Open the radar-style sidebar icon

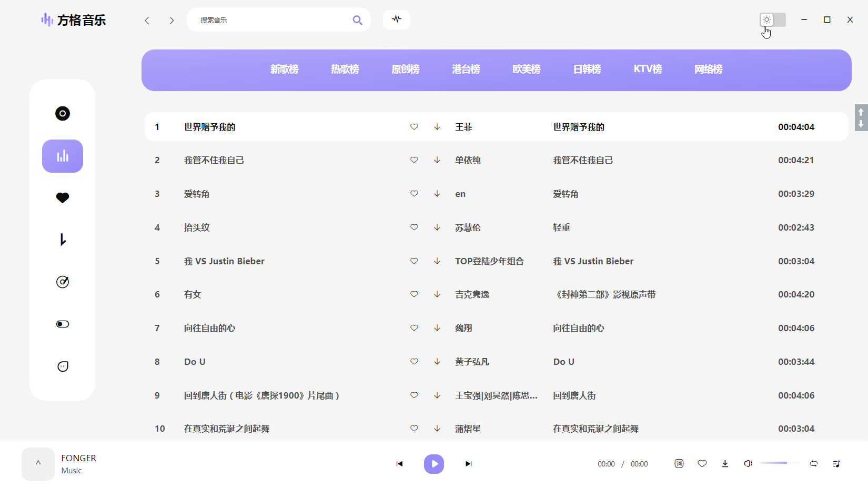pos(63,282)
